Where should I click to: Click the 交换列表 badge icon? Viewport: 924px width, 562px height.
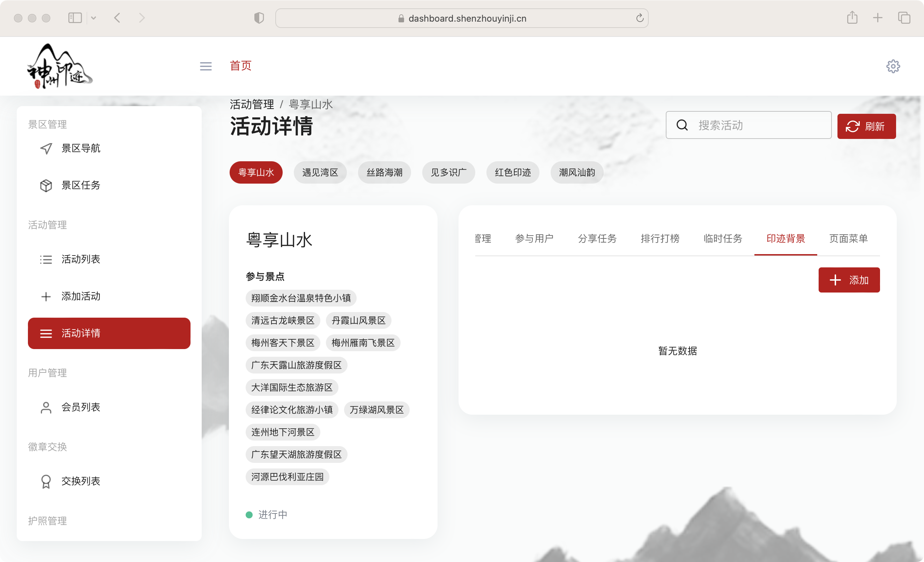46,481
